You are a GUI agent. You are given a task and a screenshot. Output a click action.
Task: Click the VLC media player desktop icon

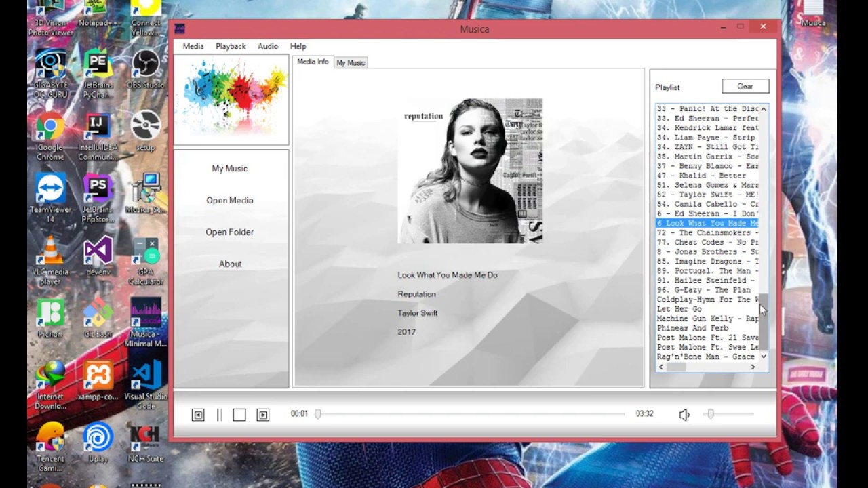click(50, 261)
